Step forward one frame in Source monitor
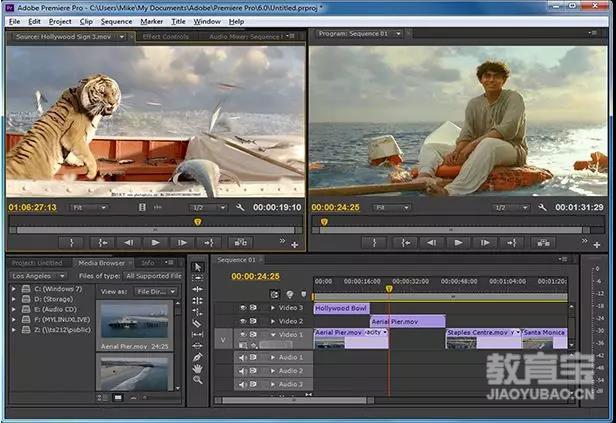 tap(182, 243)
